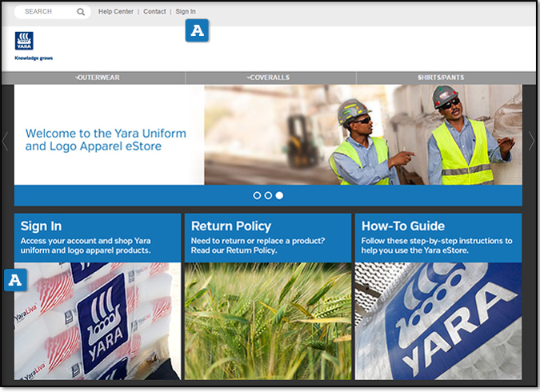The width and height of the screenshot is (540, 392).
Task: Select the first carousel indicator dot
Action: pyautogui.click(x=257, y=195)
